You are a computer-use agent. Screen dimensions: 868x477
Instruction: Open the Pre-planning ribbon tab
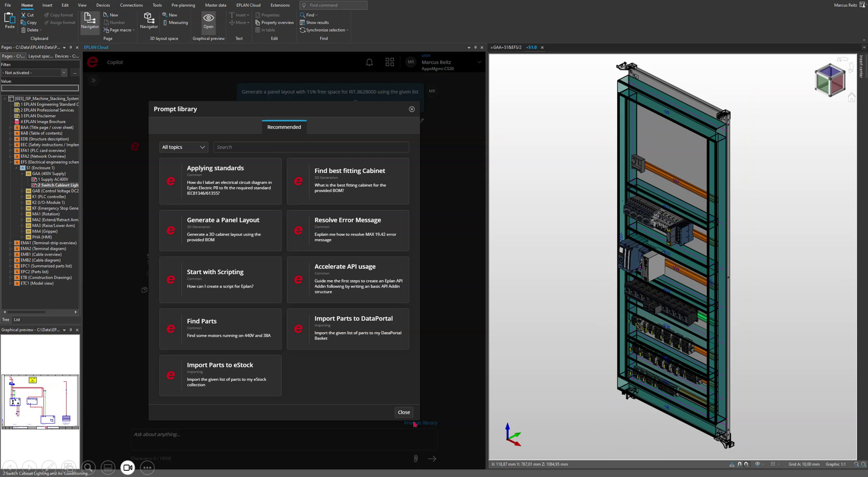[x=183, y=5]
